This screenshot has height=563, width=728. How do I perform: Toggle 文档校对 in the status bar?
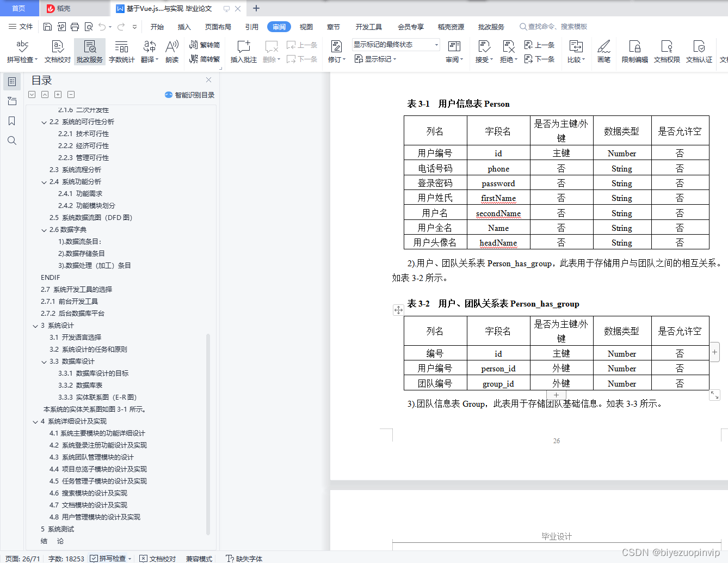(158, 558)
